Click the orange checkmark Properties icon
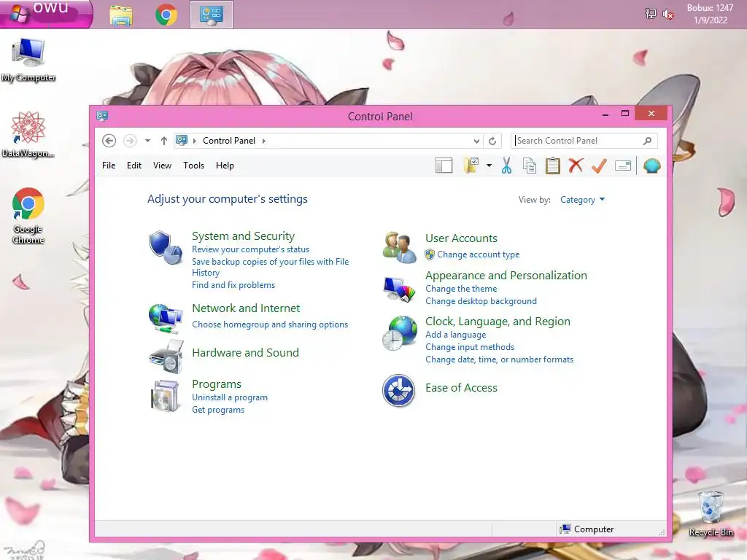The height and width of the screenshot is (560, 747). click(x=599, y=166)
